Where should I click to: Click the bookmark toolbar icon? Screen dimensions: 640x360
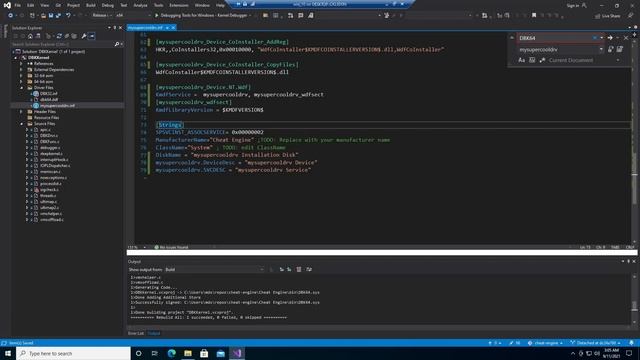point(534,16)
